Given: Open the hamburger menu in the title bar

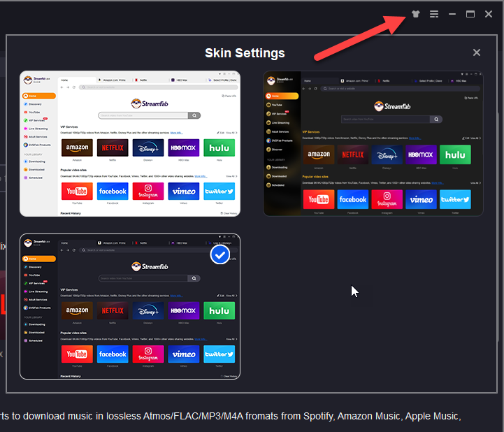Looking at the screenshot, I should tap(434, 14).
